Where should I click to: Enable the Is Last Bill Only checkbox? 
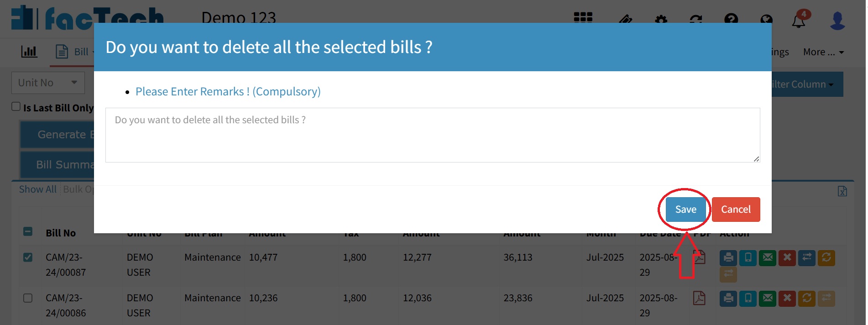pos(16,107)
